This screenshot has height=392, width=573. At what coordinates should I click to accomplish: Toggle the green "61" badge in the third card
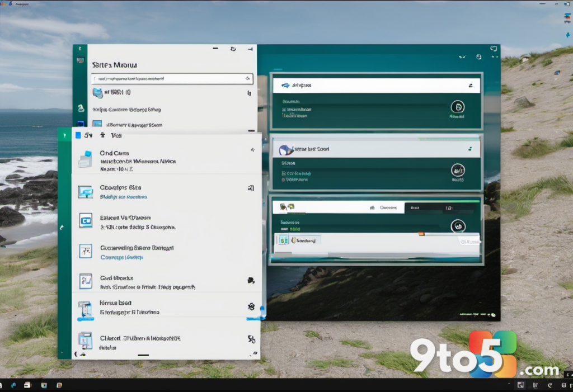[x=284, y=240]
